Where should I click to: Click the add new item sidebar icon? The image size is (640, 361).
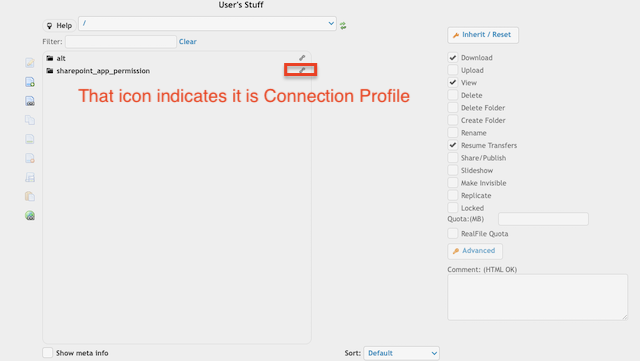(30, 82)
